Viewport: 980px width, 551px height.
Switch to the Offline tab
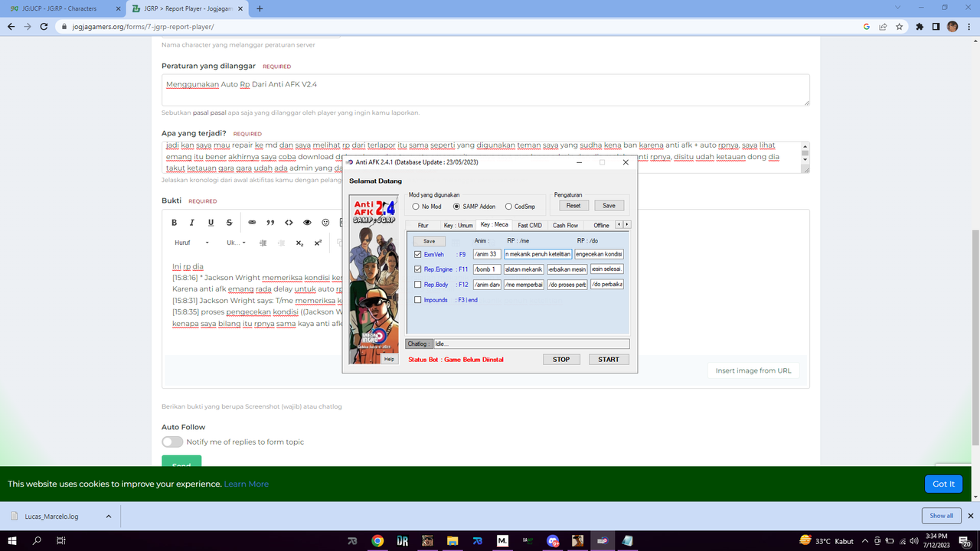click(601, 225)
